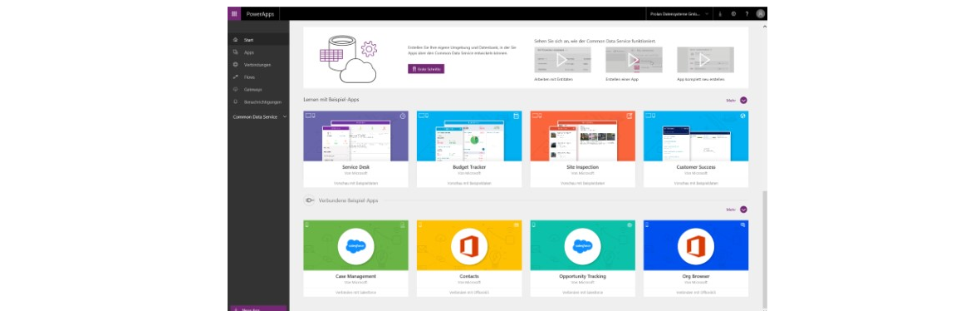980x326 pixels.
Task: Play the Arbeiten mit Entitäten video
Action: [562, 60]
